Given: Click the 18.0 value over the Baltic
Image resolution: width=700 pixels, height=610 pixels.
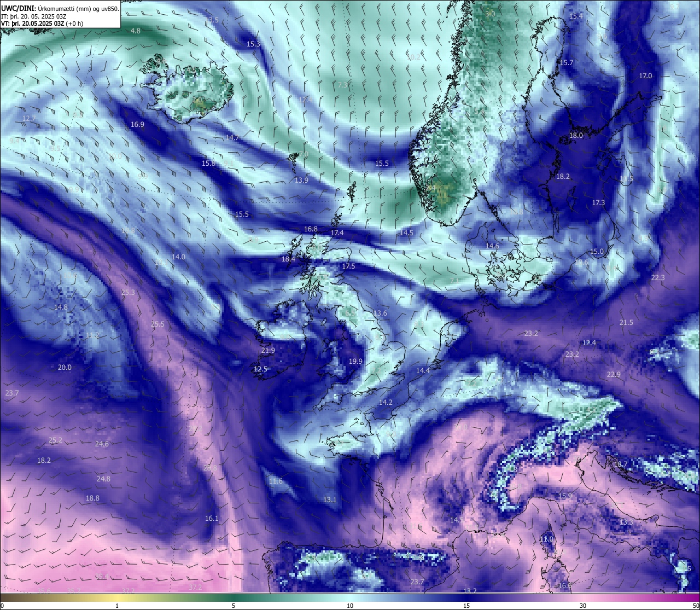Looking at the screenshot, I should [576, 135].
